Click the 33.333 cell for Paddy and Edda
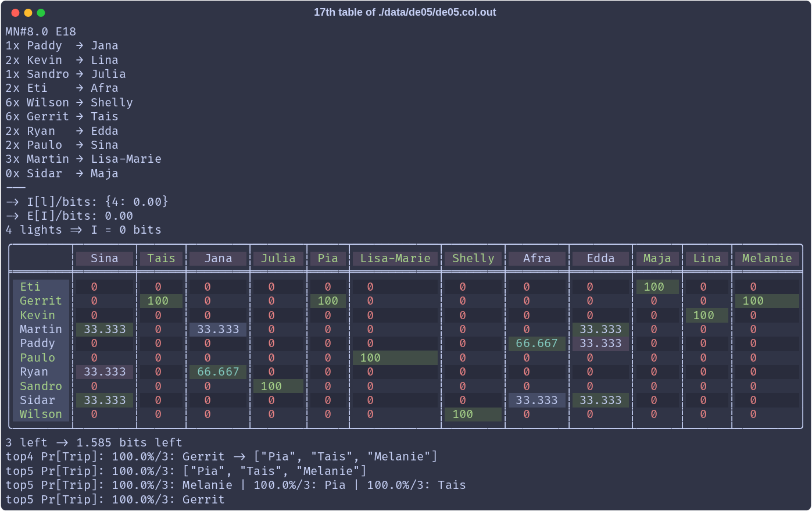The image size is (812, 511). coord(601,343)
